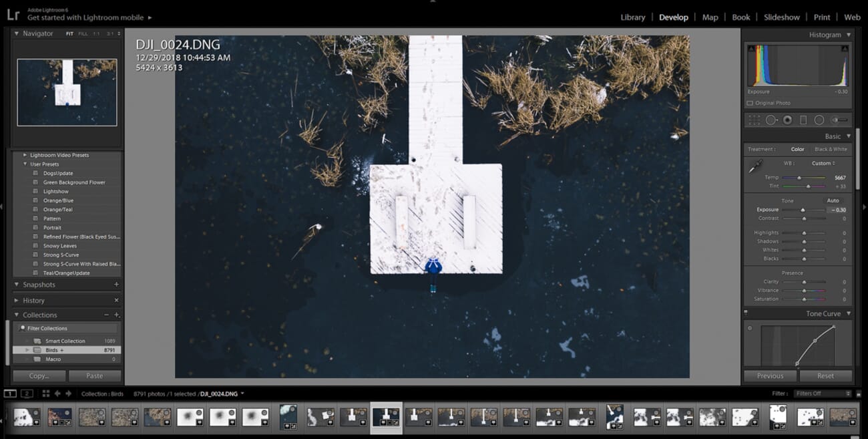Choose the Red Eye Correction tool
868x439 pixels.
coord(787,120)
